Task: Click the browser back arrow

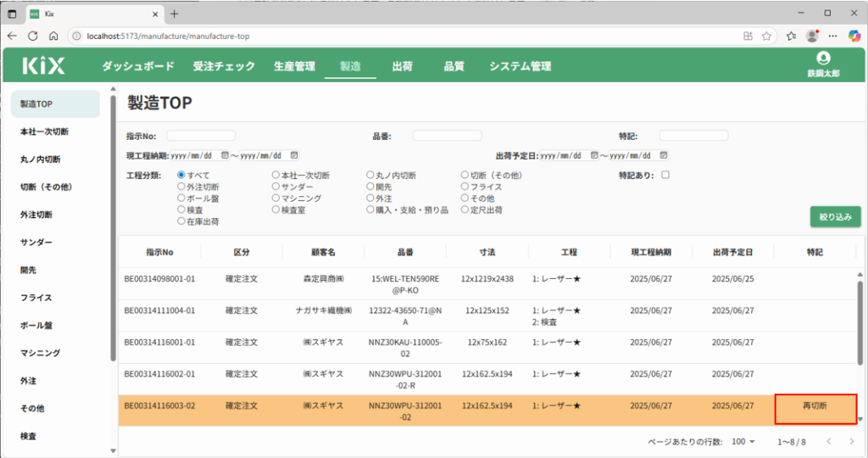Action: click(x=12, y=36)
